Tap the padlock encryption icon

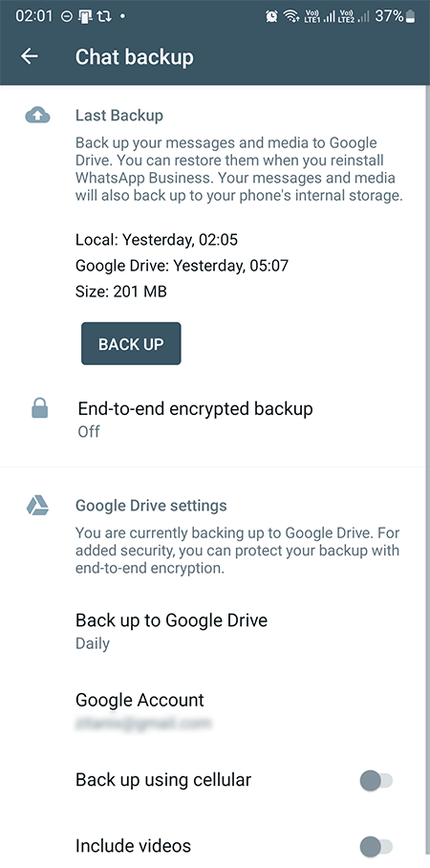(x=39, y=409)
